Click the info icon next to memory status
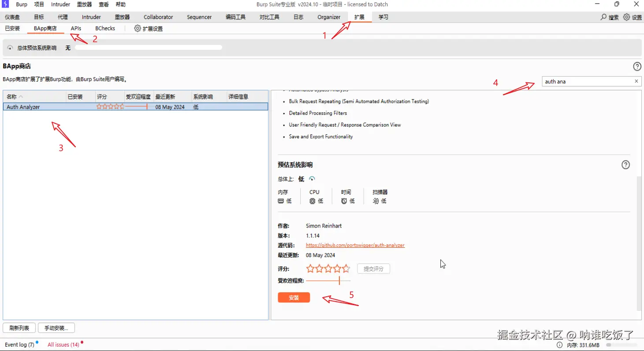 point(559,345)
